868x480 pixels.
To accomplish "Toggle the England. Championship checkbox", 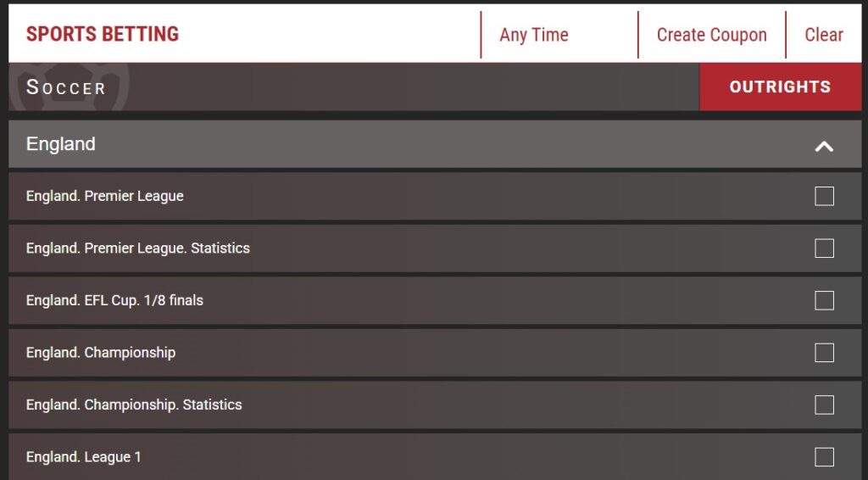I will pyautogui.click(x=824, y=353).
